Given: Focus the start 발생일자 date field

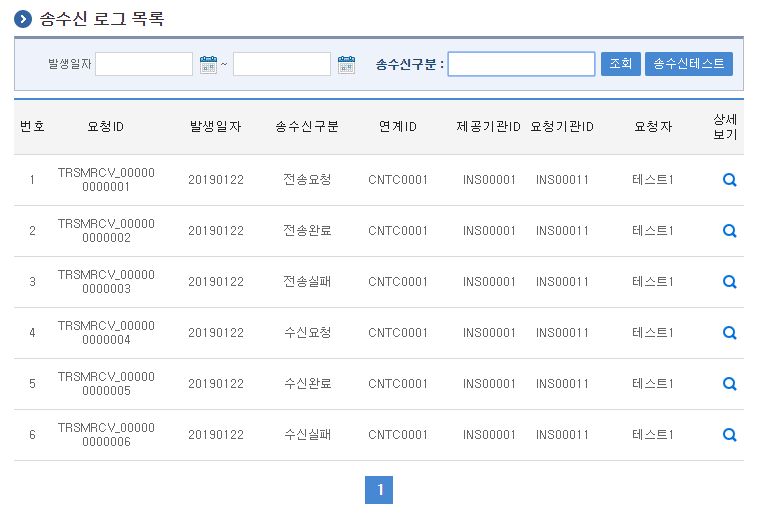Looking at the screenshot, I should (144, 64).
